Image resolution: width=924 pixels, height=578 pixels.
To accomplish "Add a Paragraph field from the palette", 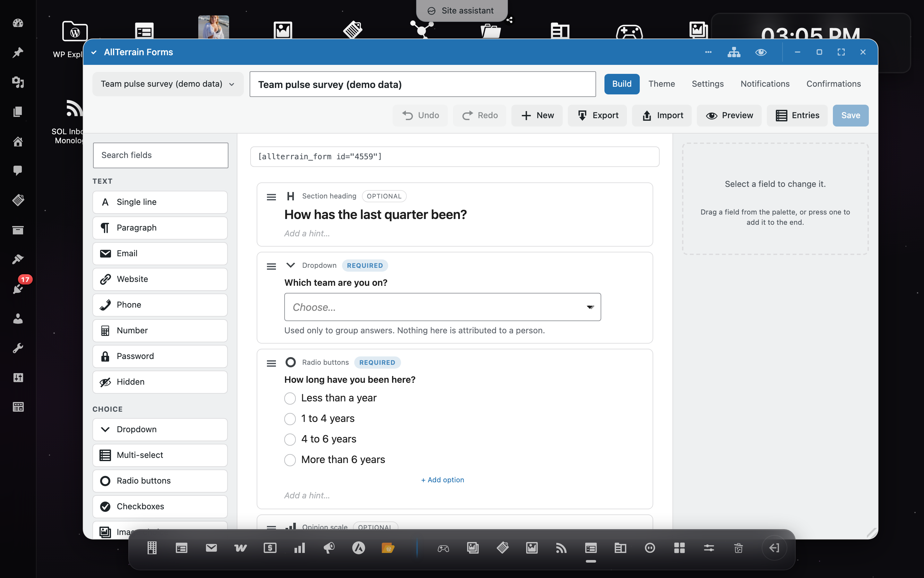I will coord(160,228).
